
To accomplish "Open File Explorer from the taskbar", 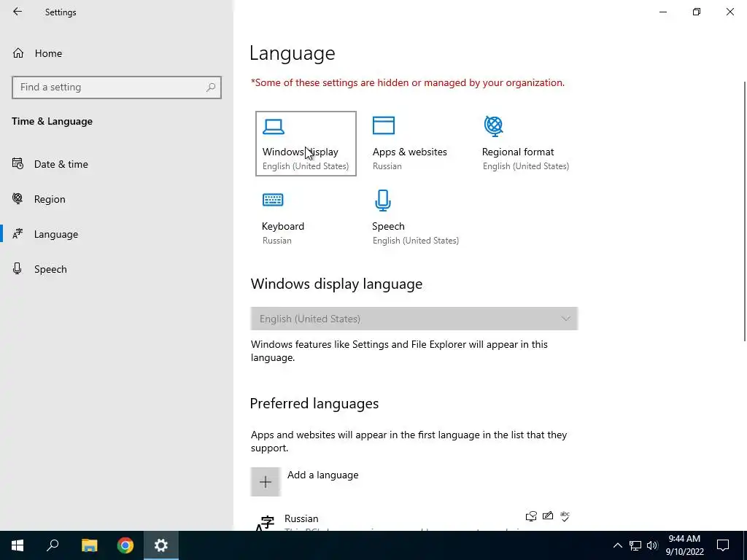I will [89, 545].
